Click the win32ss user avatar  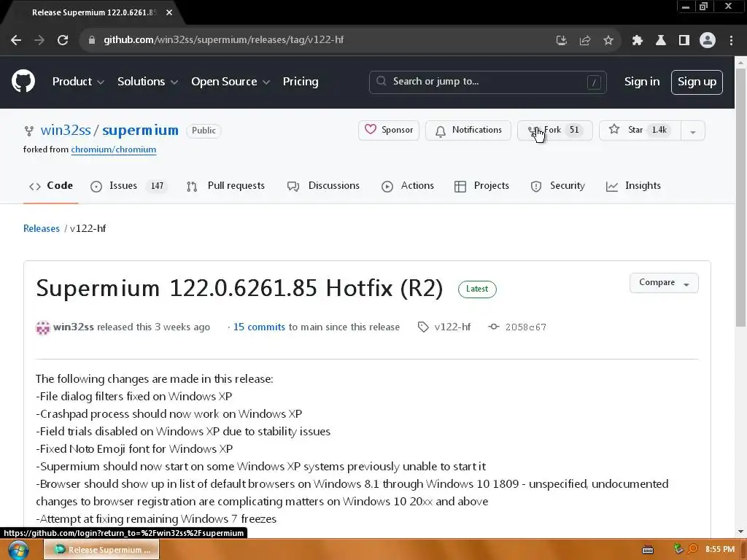[x=42, y=327]
